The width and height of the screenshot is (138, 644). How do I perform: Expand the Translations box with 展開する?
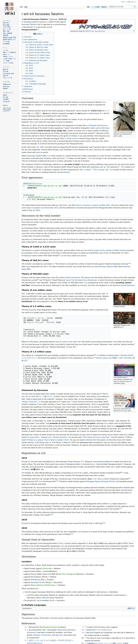[x=131, y=608]
